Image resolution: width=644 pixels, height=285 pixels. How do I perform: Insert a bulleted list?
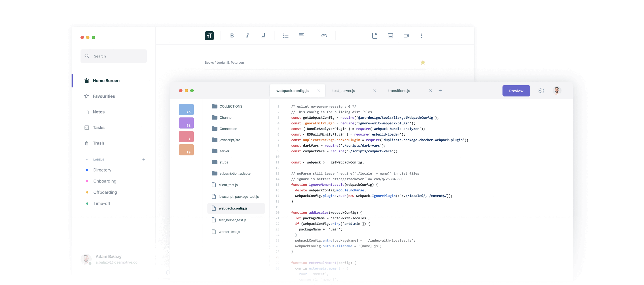pos(286,36)
